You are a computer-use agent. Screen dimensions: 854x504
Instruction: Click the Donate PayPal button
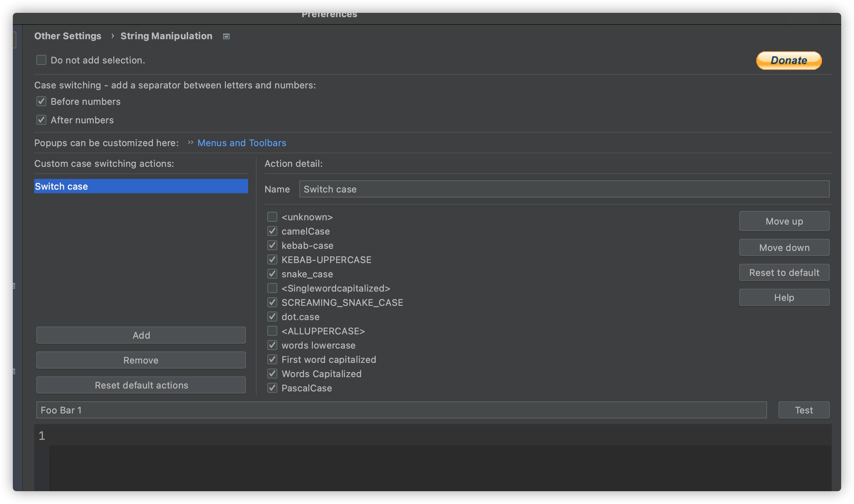(789, 61)
